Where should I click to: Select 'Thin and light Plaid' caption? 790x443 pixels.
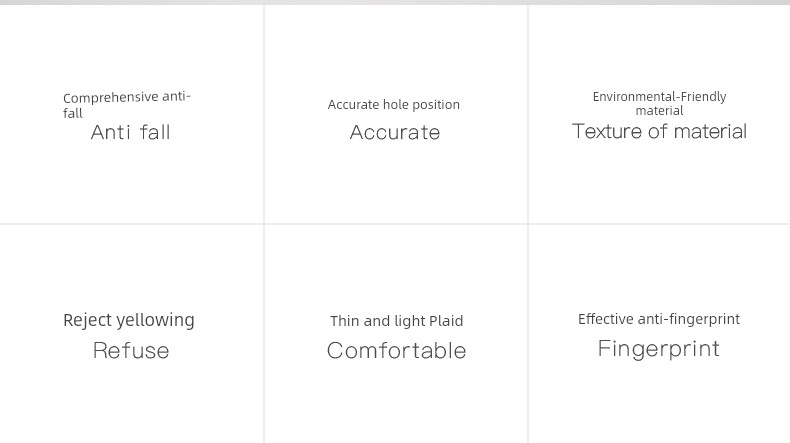click(x=397, y=321)
